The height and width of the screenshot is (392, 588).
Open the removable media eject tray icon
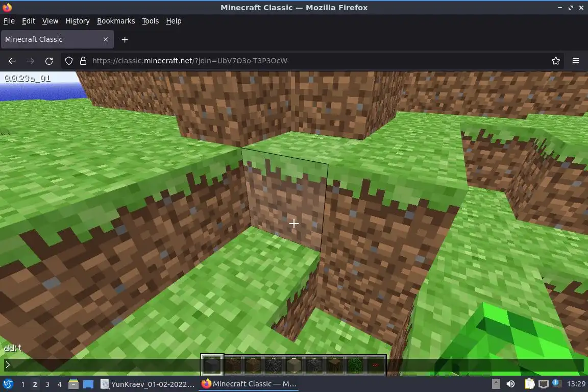496,384
